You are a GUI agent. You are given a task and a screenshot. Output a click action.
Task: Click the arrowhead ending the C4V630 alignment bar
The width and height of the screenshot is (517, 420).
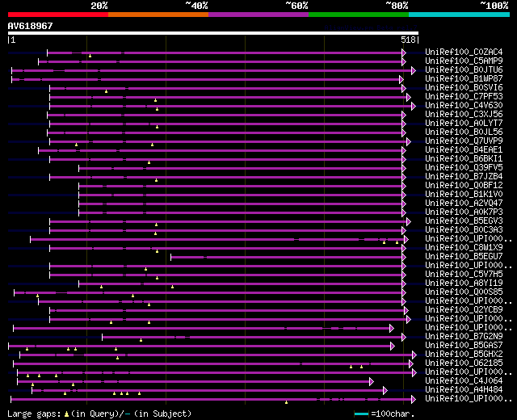[x=414, y=106]
